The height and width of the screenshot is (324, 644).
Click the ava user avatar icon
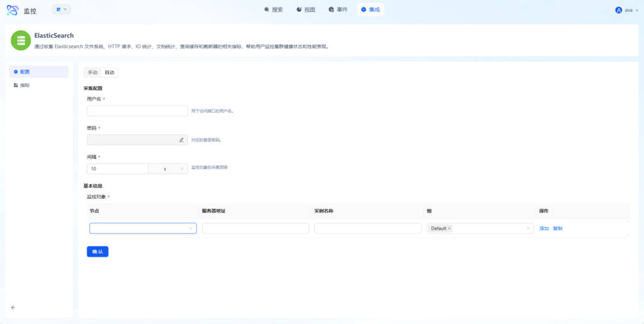619,10
